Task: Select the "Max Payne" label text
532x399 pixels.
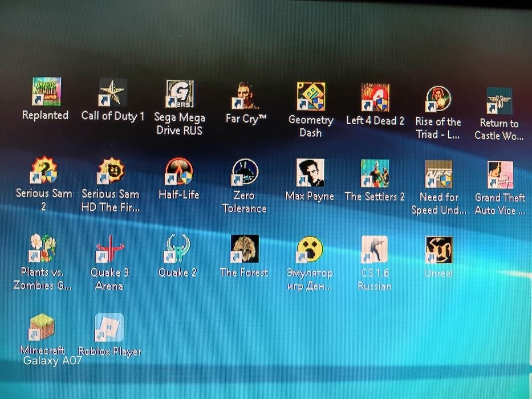Action: (x=310, y=196)
